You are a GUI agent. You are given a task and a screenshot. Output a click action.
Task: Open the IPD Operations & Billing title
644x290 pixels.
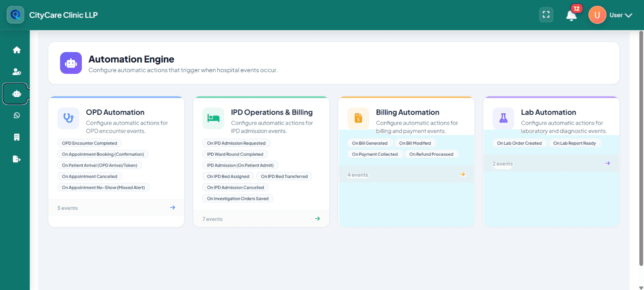(x=272, y=112)
